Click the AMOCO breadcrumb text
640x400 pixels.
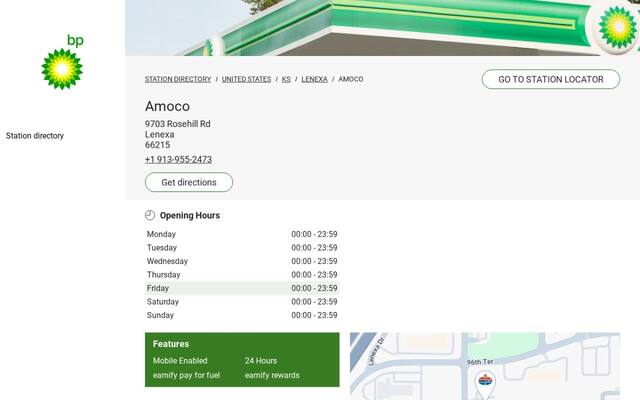351,79
